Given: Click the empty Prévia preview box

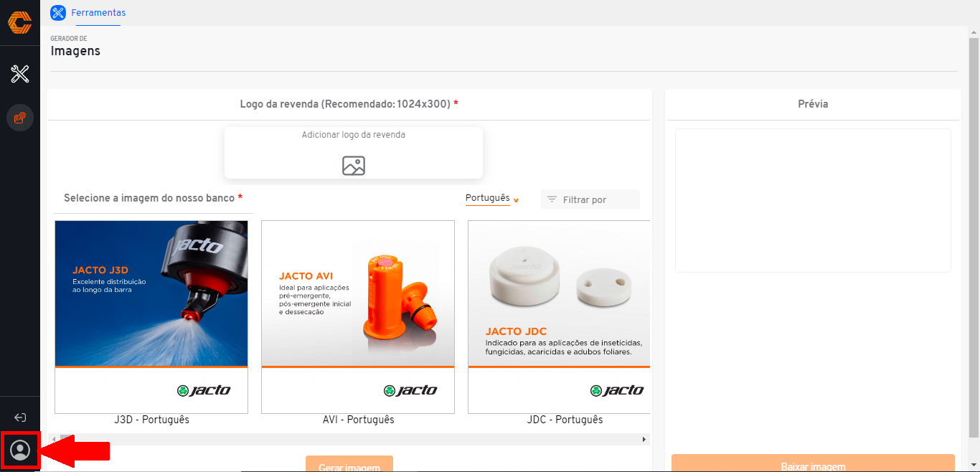Looking at the screenshot, I should click(x=813, y=200).
